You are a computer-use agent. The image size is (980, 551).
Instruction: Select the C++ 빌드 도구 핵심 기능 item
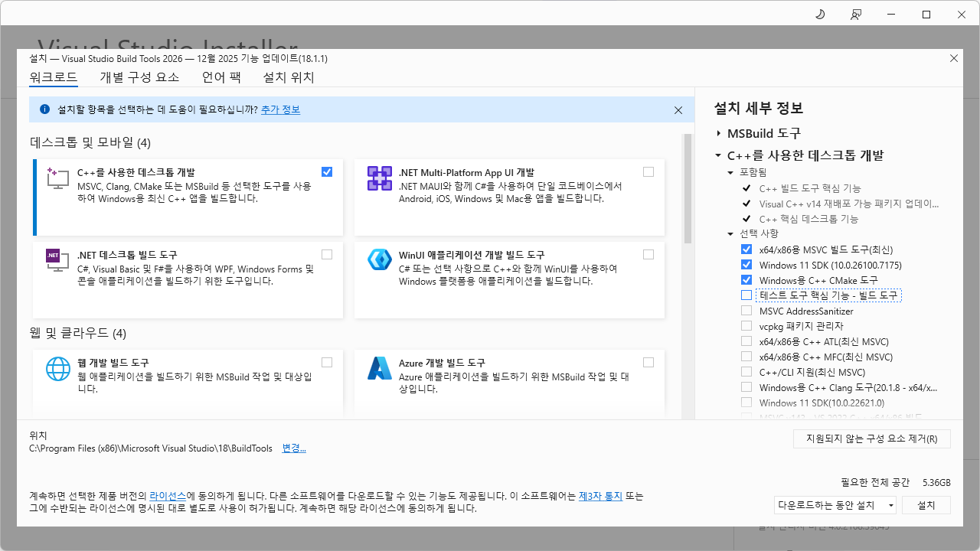(x=810, y=188)
